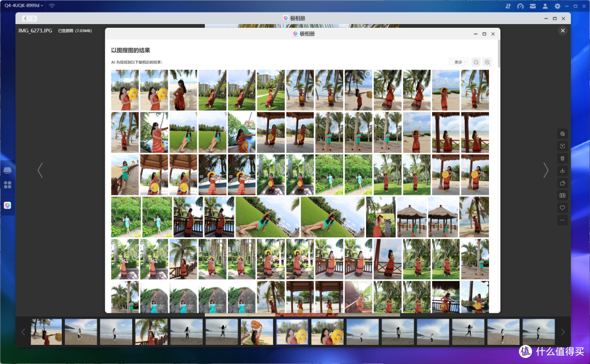
Task: Click the 已是原图 (7.03MB) label
Action: pyautogui.click(x=75, y=31)
